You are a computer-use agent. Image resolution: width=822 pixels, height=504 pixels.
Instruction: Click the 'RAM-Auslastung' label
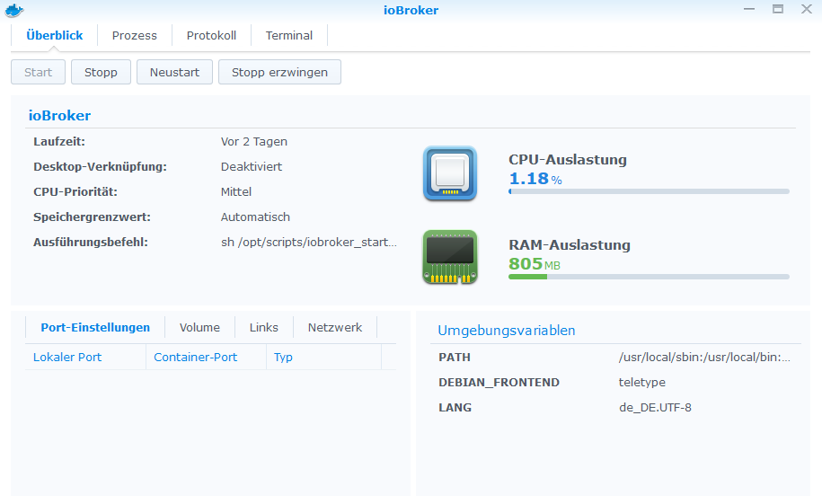pyautogui.click(x=570, y=245)
